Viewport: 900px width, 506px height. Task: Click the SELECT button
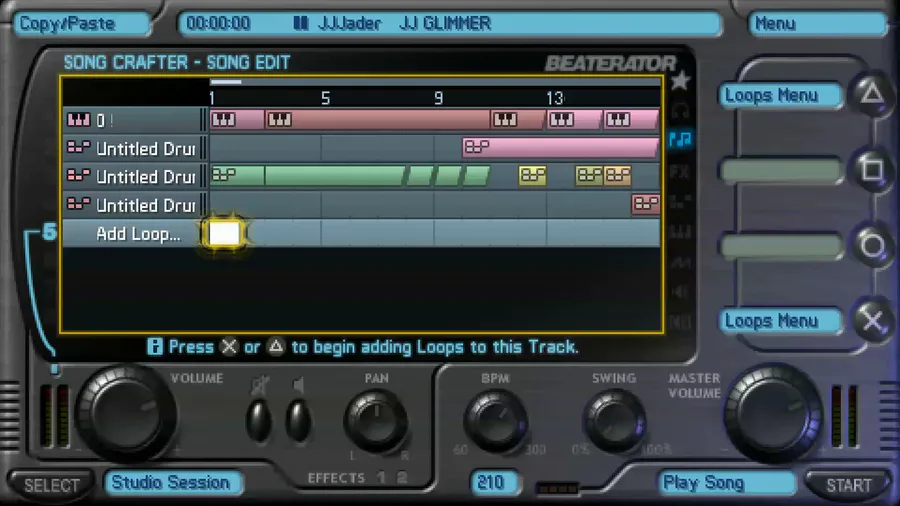[x=52, y=485]
